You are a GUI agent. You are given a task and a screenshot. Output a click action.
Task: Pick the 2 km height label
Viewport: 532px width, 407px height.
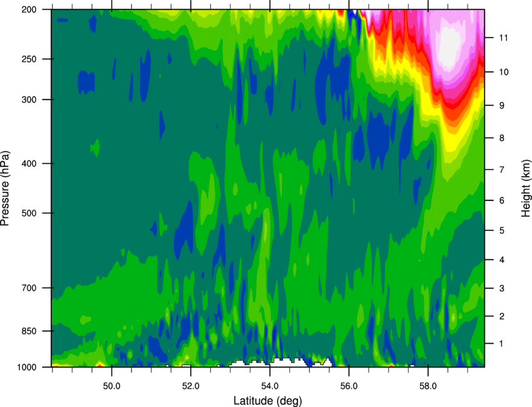click(x=502, y=316)
